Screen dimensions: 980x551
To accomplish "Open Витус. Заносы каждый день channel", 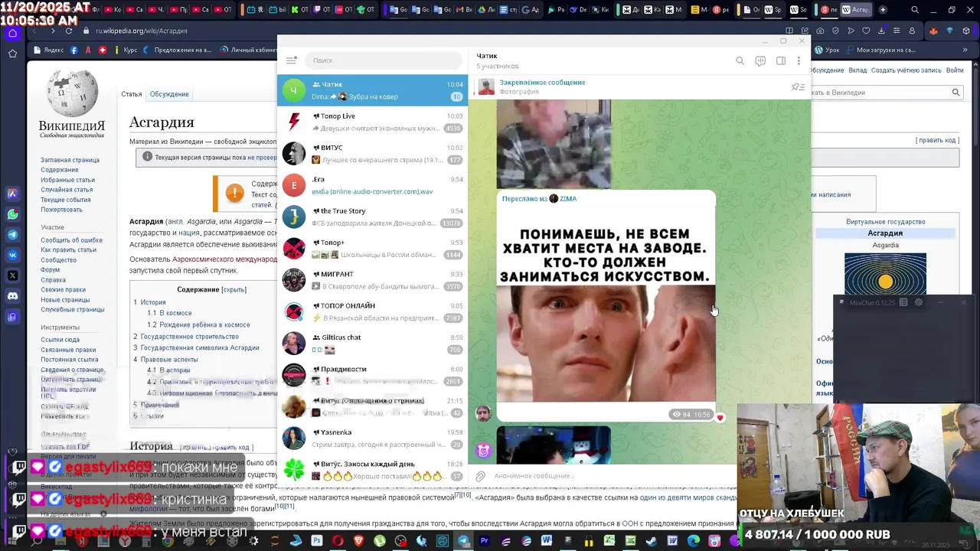I will [372, 469].
